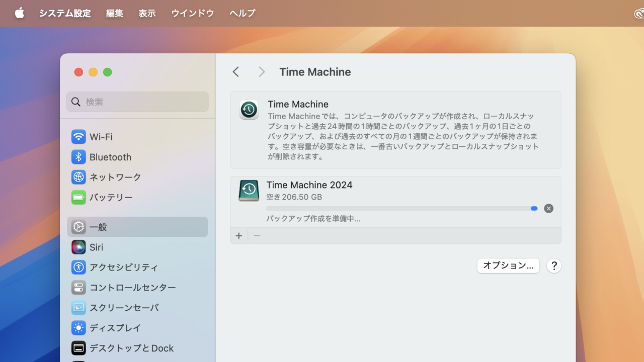Select the デスクトップとDock icon
This screenshot has width=644, height=362.
coord(78,348)
